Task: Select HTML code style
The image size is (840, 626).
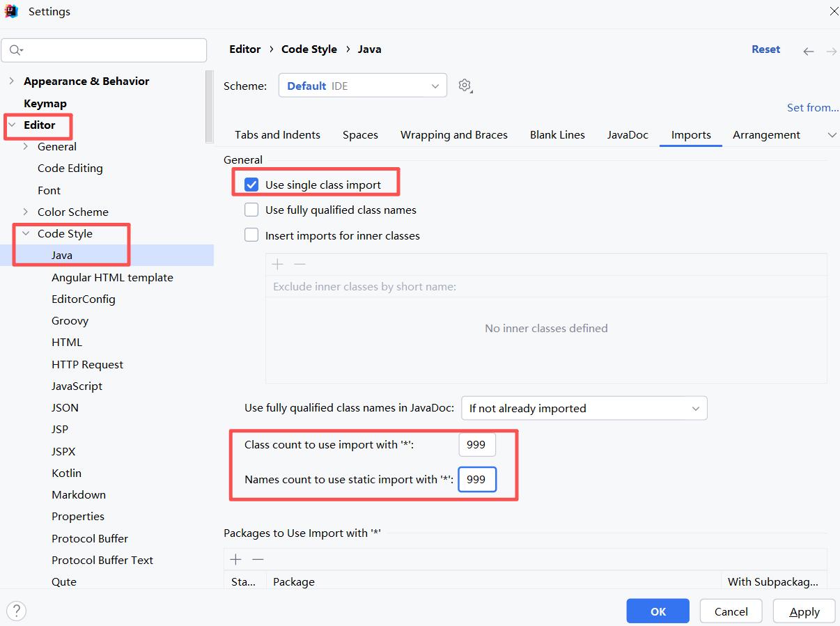Action: click(67, 342)
